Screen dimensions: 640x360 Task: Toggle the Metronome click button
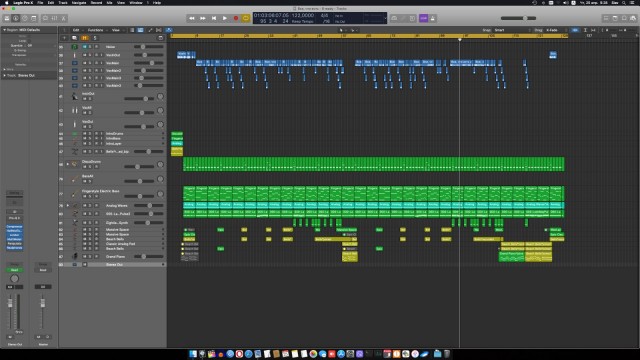click(x=433, y=18)
